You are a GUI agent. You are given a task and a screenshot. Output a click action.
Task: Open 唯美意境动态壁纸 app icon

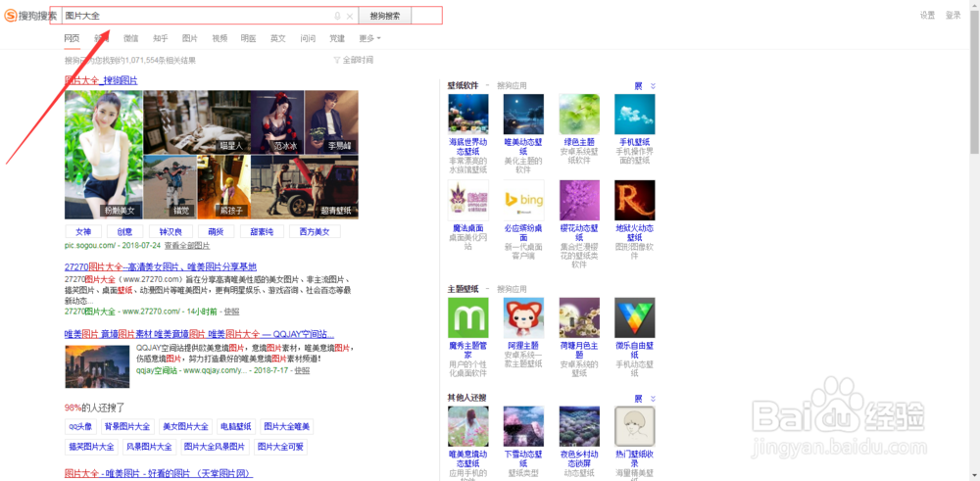468,427
